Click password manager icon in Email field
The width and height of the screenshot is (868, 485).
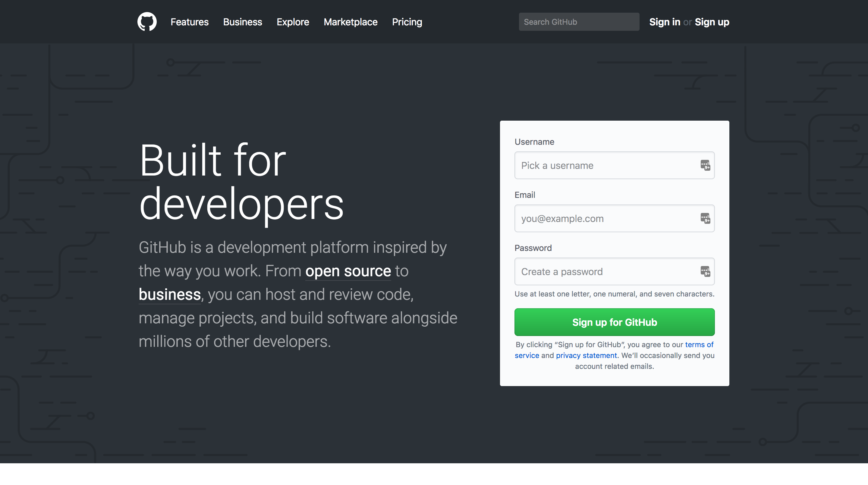coord(705,218)
